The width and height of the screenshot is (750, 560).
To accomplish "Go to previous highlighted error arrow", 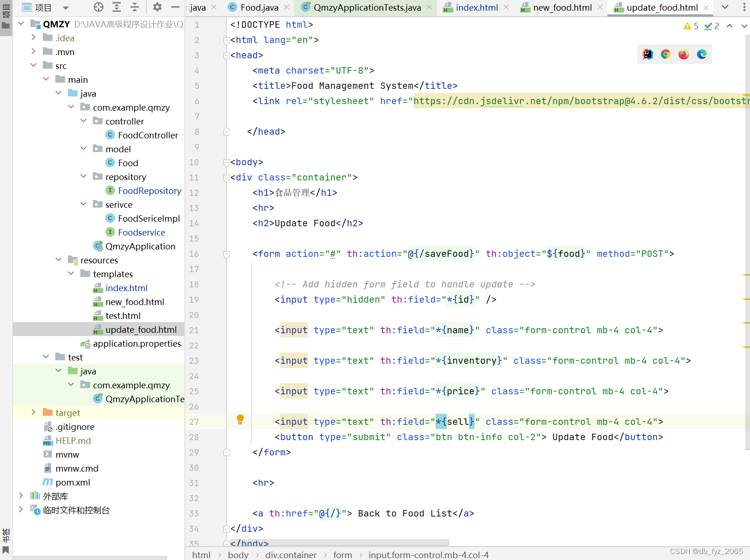I will (730, 26).
